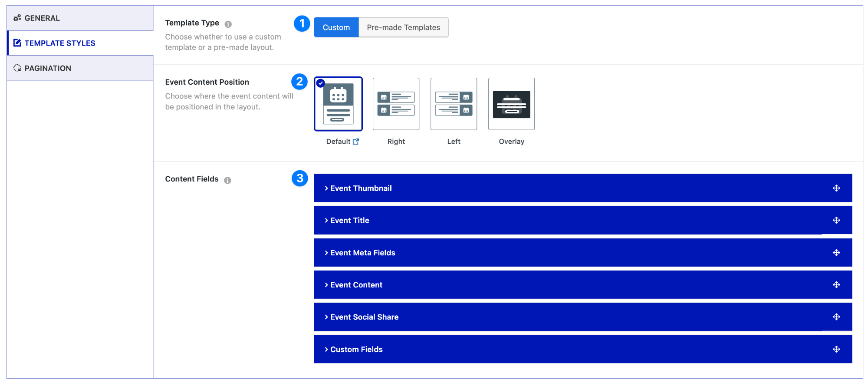
Task: Expand the Event Thumbnail section
Action: [x=361, y=188]
